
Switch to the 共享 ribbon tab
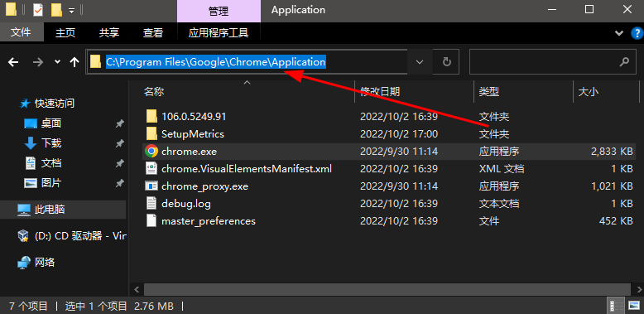108,32
